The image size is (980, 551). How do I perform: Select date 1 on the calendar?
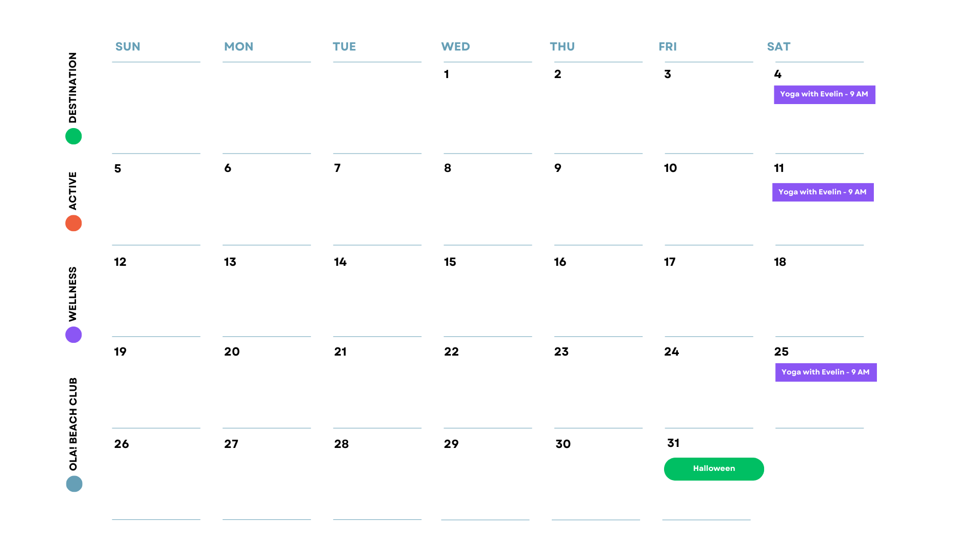click(x=447, y=74)
